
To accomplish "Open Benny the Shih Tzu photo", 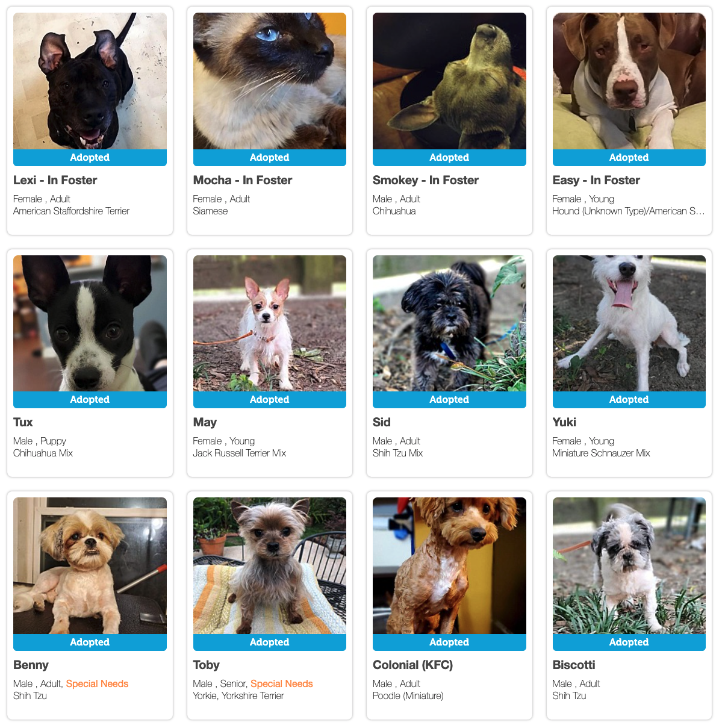I will pyautogui.click(x=90, y=566).
